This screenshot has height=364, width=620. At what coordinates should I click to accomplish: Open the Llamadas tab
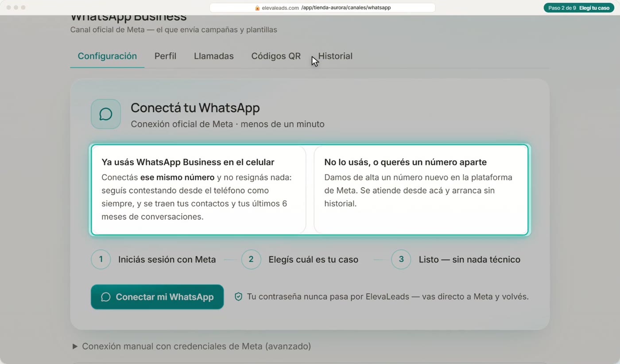pyautogui.click(x=213, y=56)
